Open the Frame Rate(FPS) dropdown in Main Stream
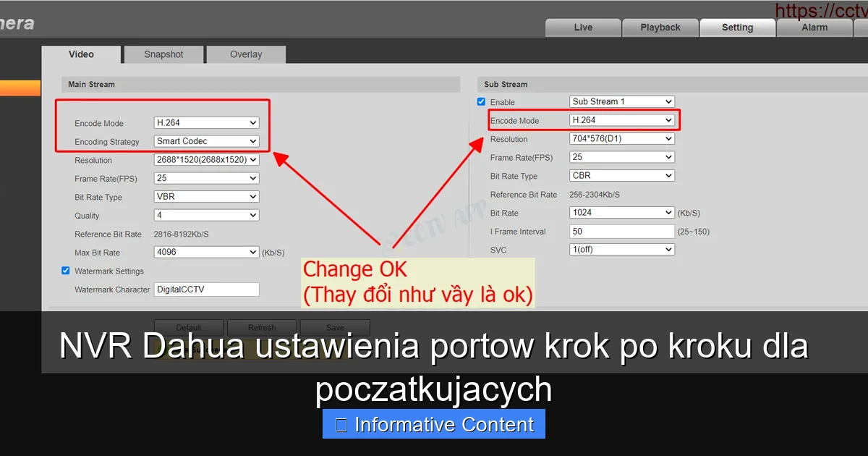868x456 pixels. tap(206, 178)
